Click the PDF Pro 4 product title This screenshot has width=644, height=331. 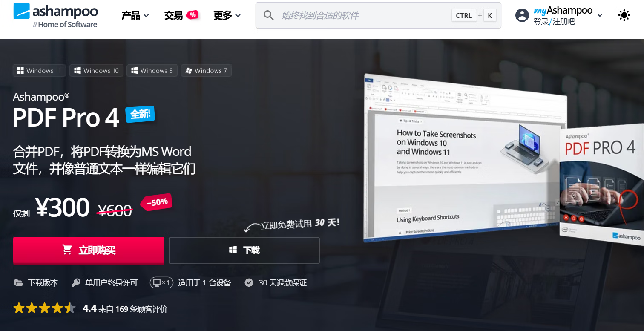pos(66,118)
